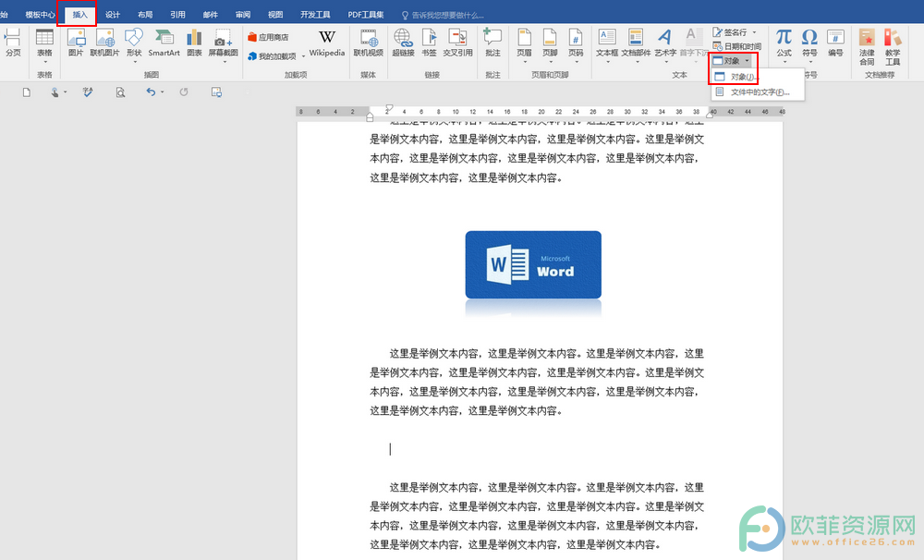
Task: Open the 页码 page number menu
Action: coord(576,44)
